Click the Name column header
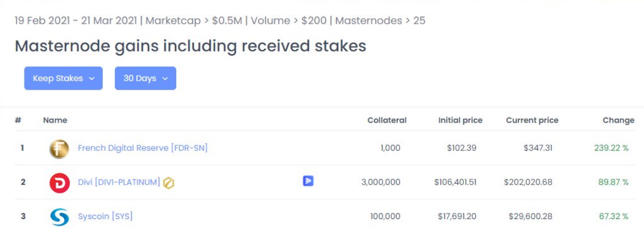644x239 pixels. pos(55,120)
